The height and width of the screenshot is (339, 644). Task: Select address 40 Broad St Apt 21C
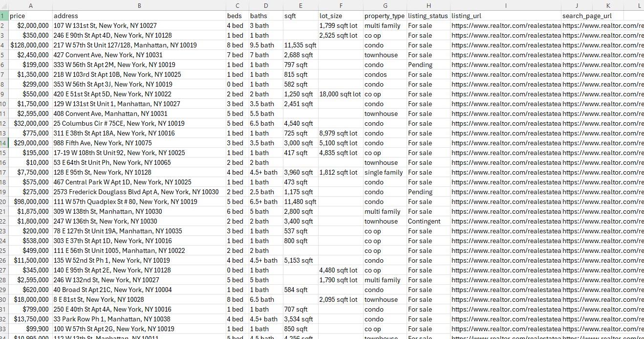click(139, 290)
